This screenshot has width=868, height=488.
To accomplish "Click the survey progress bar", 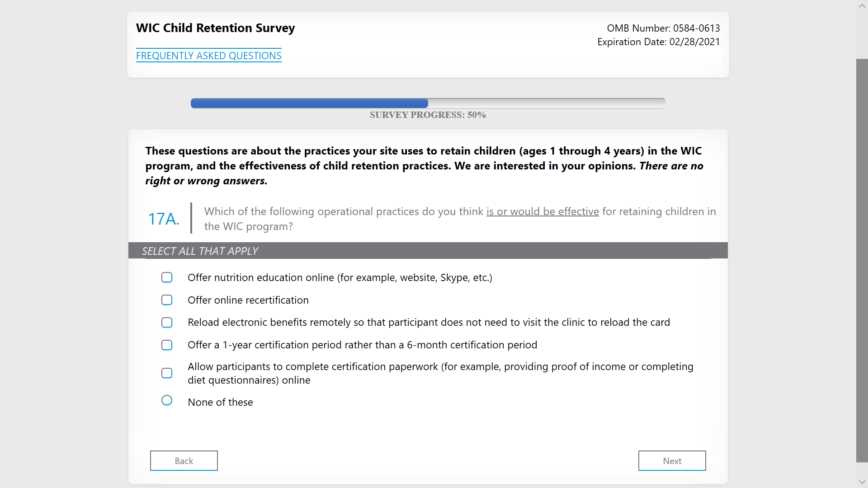I will pyautogui.click(x=428, y=103).
